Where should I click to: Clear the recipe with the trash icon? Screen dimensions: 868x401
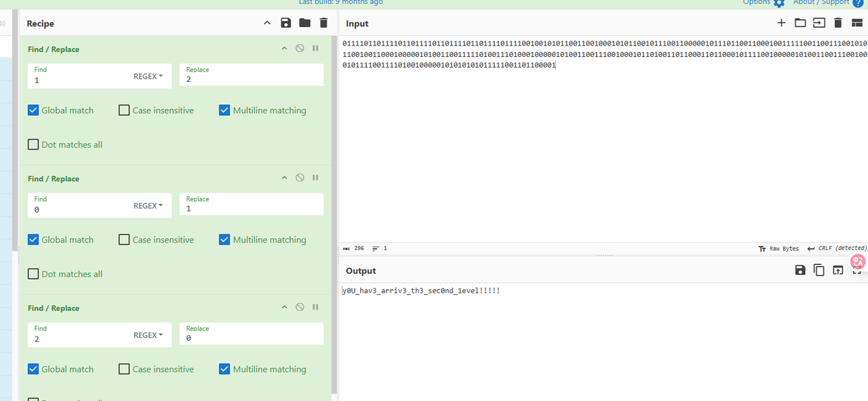pyautogui.click(x=323, y=23)
